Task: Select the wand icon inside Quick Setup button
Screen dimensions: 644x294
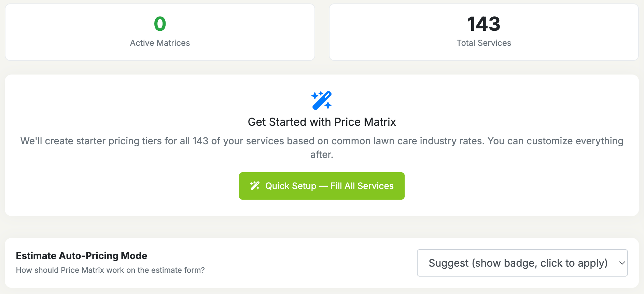Action: 254,186
